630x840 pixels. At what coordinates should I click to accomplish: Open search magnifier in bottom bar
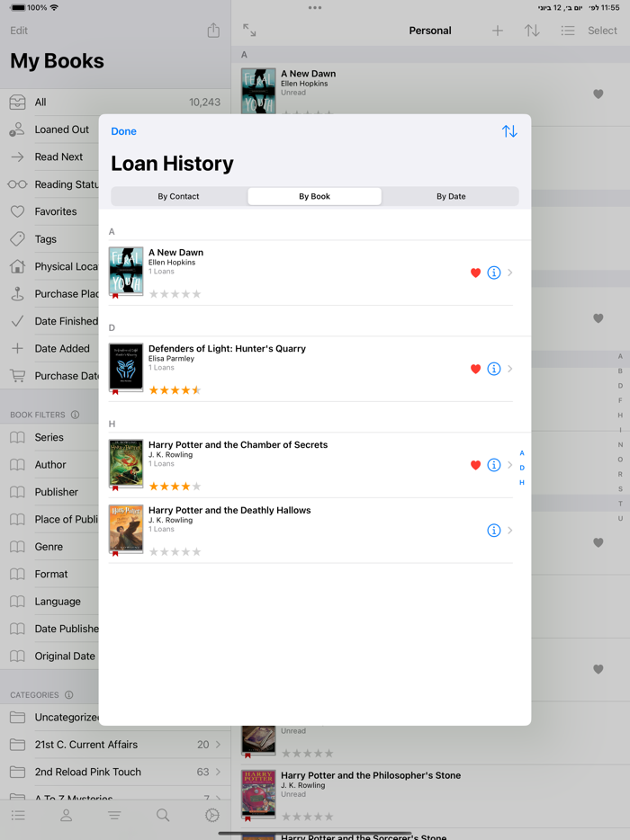coord(163,816)
